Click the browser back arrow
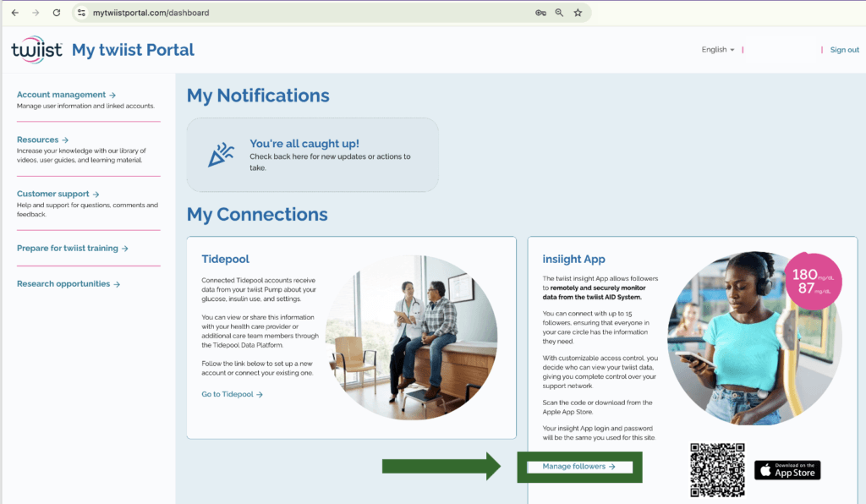866x504 pixels. pyautogui.click(x=14, y=13)
